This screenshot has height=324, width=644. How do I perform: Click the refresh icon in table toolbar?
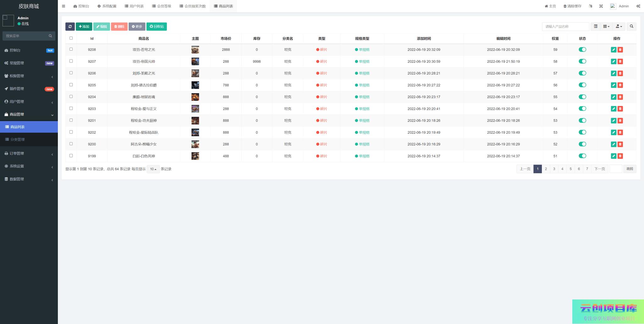coord(70,27)
